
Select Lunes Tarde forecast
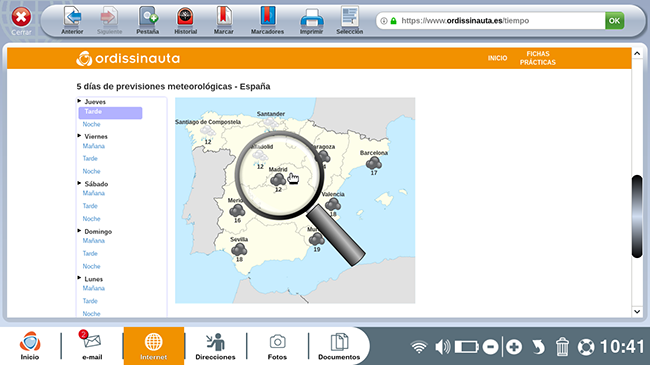[x=90, y=301]
